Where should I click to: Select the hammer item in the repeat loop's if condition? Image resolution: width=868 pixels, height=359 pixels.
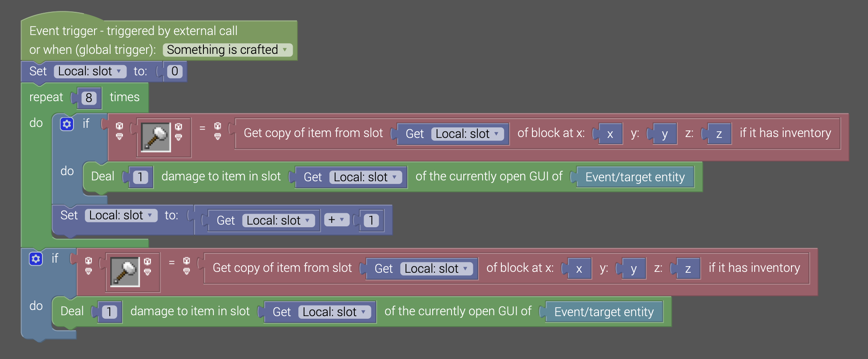tap(156, 137)
